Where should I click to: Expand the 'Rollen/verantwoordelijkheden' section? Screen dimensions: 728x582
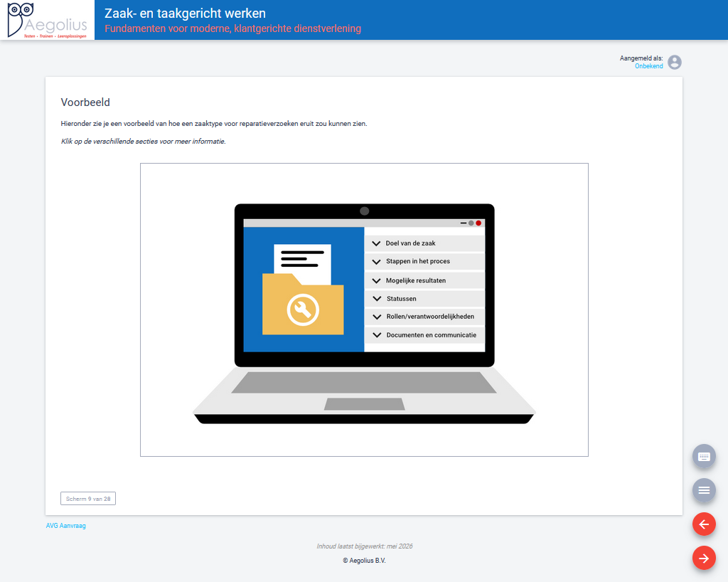[x=424, y=317]
